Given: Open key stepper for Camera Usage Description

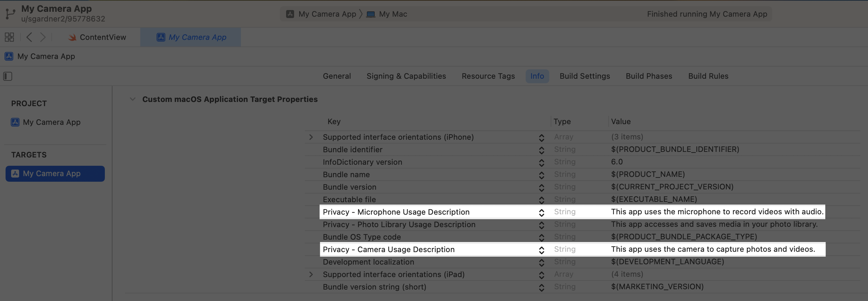Looking at the screenshot, I should pyautogui.click(x=541, y=250).
